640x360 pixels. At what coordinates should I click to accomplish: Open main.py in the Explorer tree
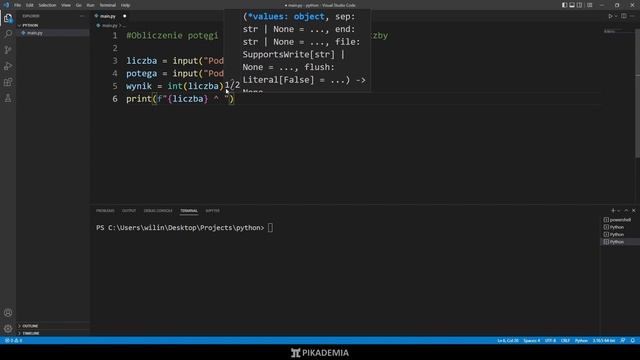tap(35, 33)
